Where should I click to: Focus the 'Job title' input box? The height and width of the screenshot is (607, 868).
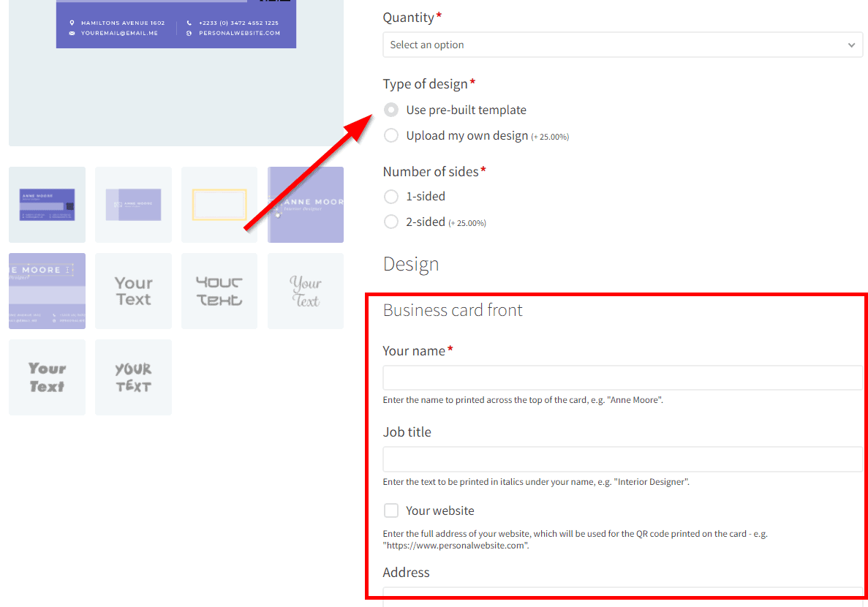[x=622, y=459]
